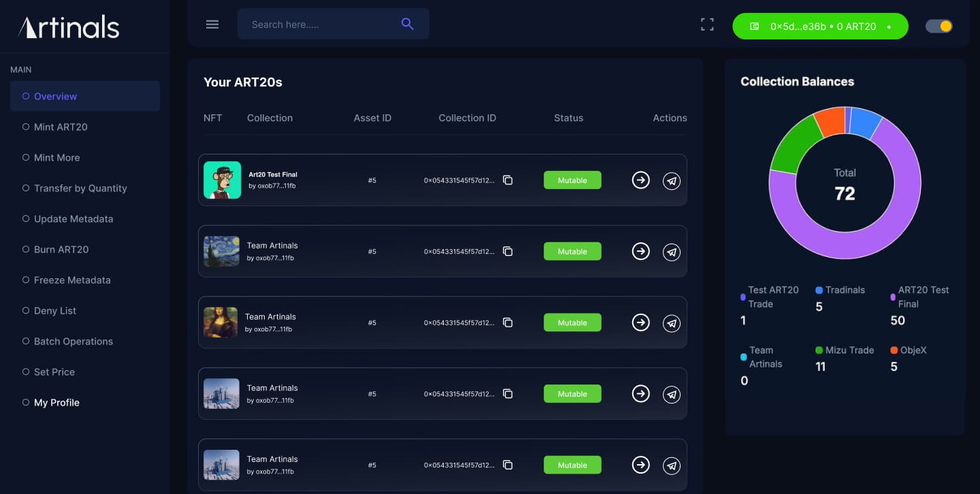Open the hamburger menu in the top bar
The image size is (980, 494).
[x=212, y=24]
